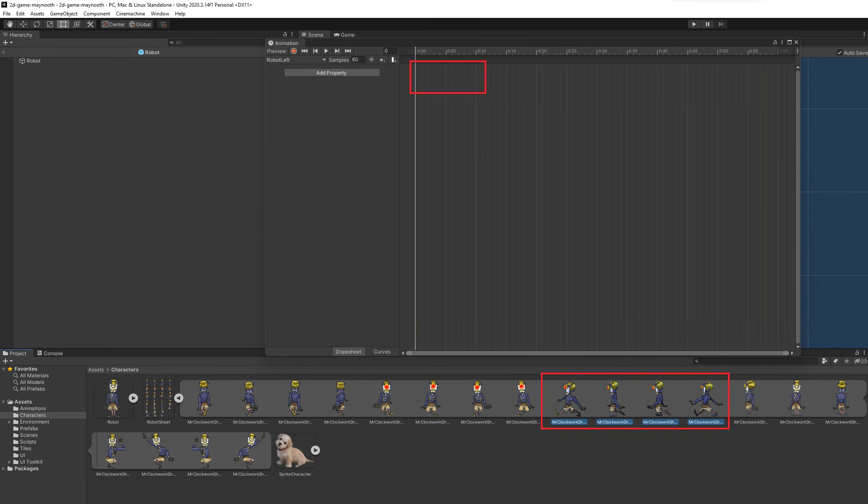Toggle Auto Save in Animation panel
Image resolution: width=868 pixels, height=504 pixels.
(x=840, y=52)
